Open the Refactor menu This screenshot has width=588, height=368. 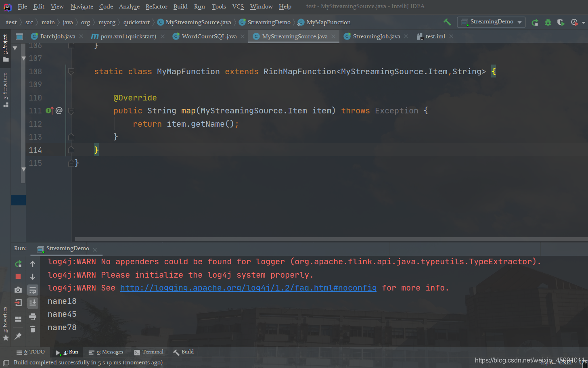pyautogui.click(x=156, y=6)
